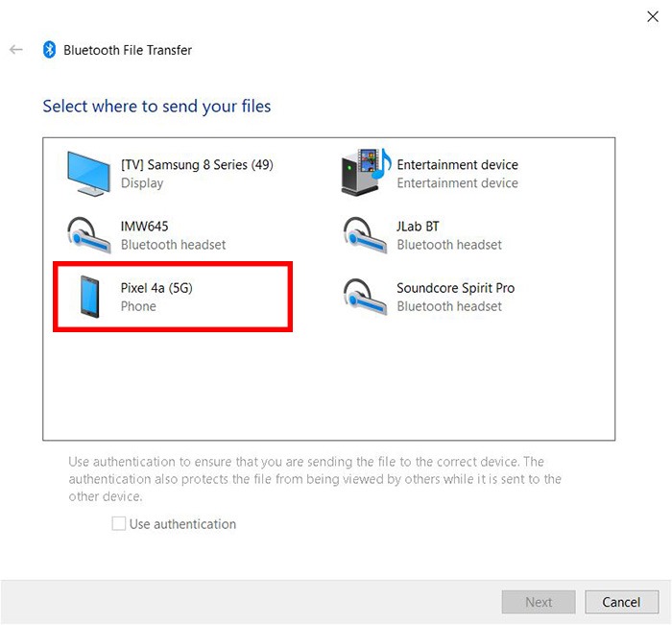Viewport: 672px width, 625px height.
Task: Click Bluetooth headset label under Soundcore Spirit Pro
Action: (449, 306)
